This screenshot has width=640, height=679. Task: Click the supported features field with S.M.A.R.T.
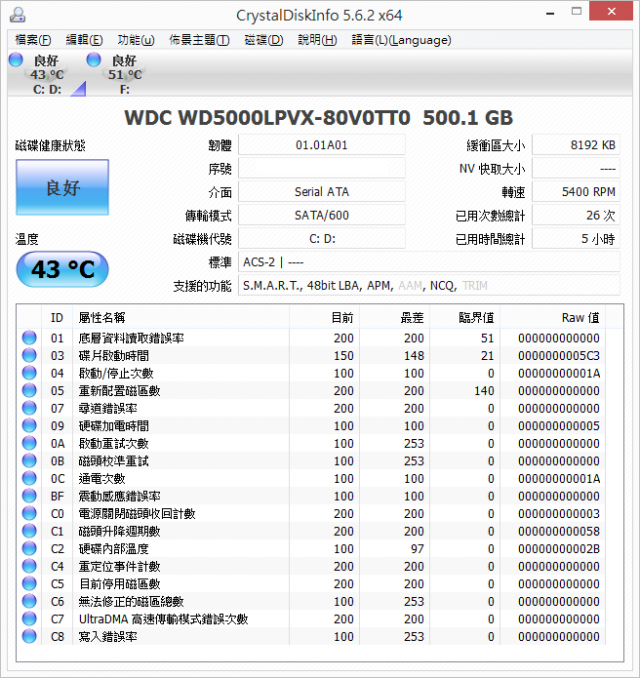coord(429,285)
